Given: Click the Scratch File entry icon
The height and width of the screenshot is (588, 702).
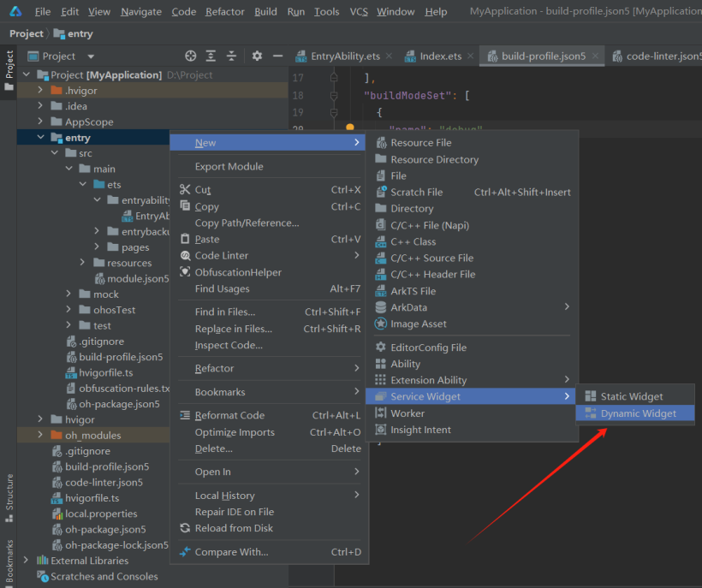Looking at the screenshot, I should [381, 192].
